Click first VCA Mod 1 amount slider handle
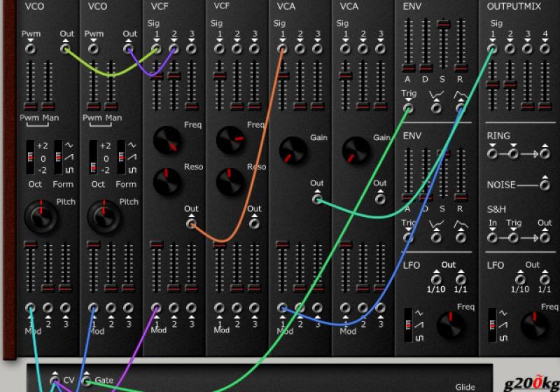This screenshot has height=392, width=560. click(282, 244)
